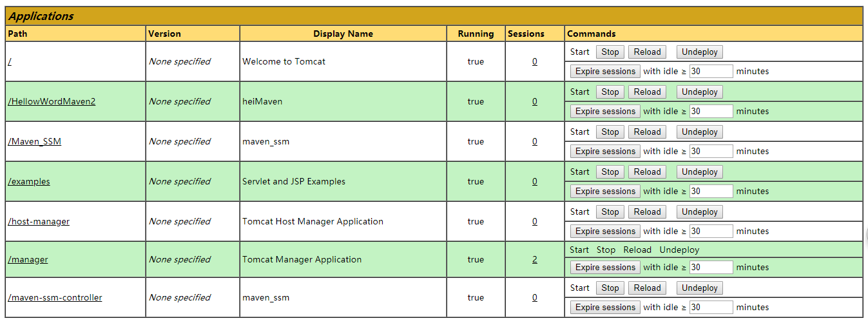Undeploy the examples application

pos(699,172)
